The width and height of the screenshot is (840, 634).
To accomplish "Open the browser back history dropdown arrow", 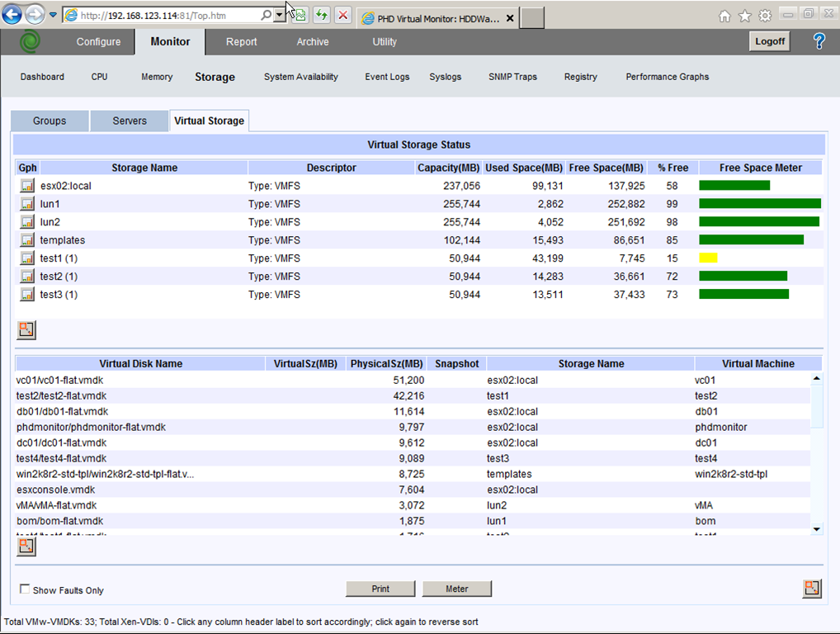I will pyautogui.click(x=53, y=16).
